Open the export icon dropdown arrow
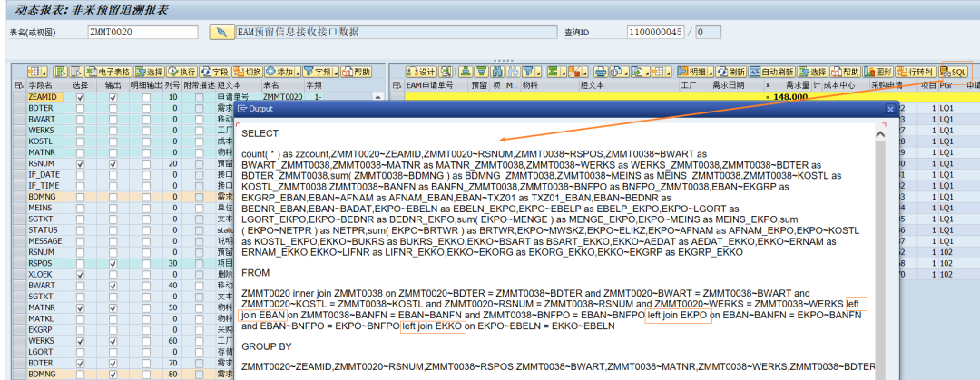This screenshot has height=380, width=980. (x=647, y=72)
